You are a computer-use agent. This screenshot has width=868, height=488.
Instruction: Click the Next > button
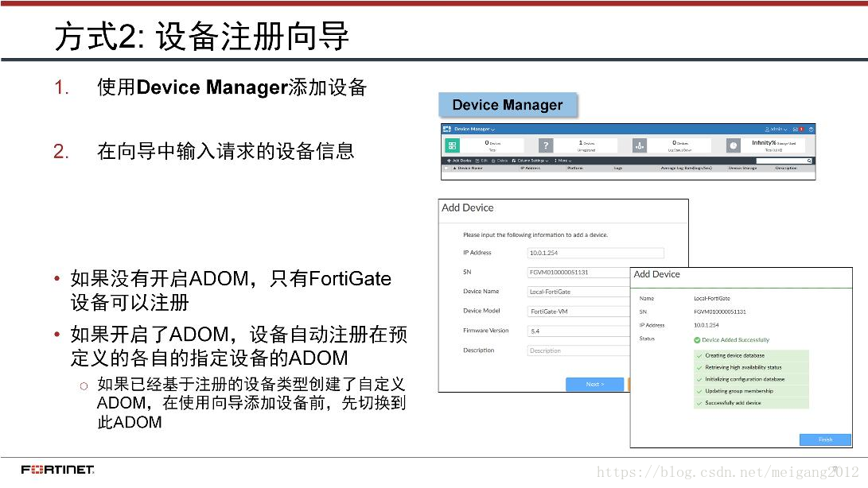pyautogui.click(x=594, y=384)
